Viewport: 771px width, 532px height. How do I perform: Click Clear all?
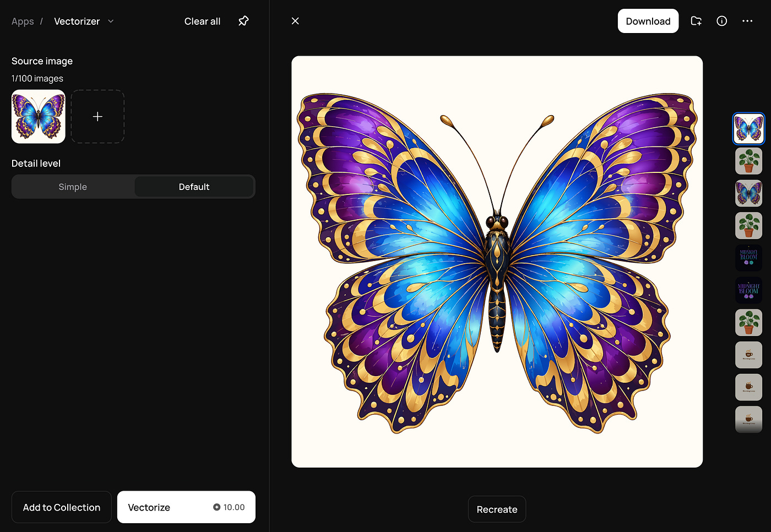pos(202,21)
